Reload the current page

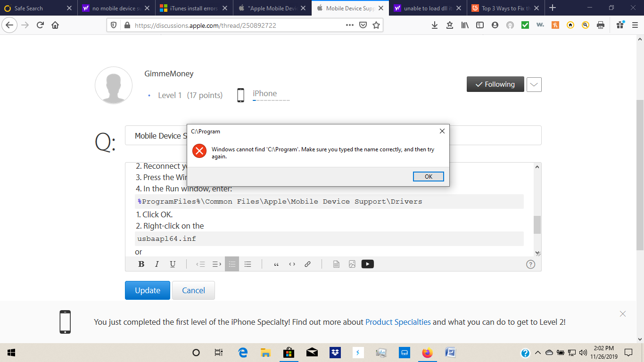click(x=40, y=25)
